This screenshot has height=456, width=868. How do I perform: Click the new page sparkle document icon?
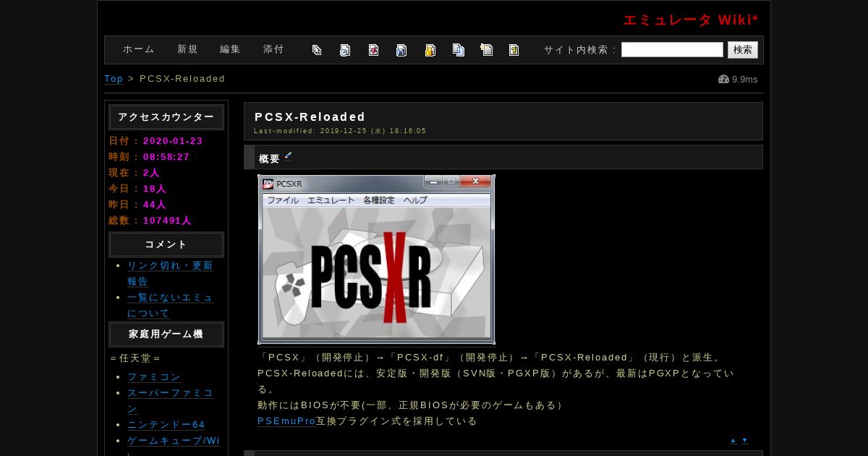point(487,50)
